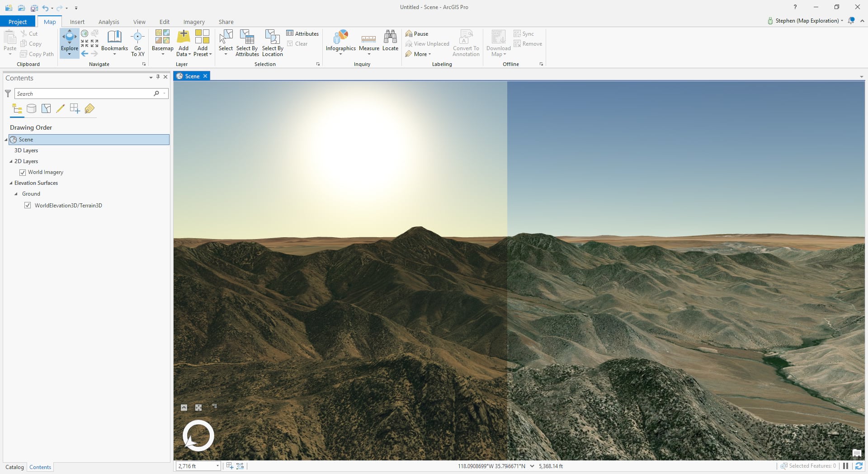
Task: Refresh the scene view
Action: [x=859, y=466]
